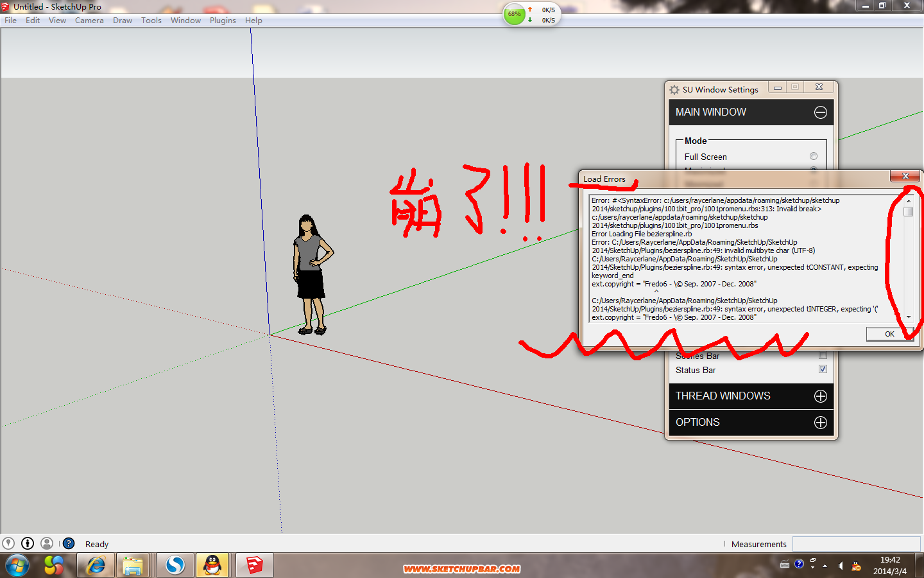Viewport: 924px width, 578px height.
Task: Switch to SketchUp taskbar icon
Action: [255, 565]
